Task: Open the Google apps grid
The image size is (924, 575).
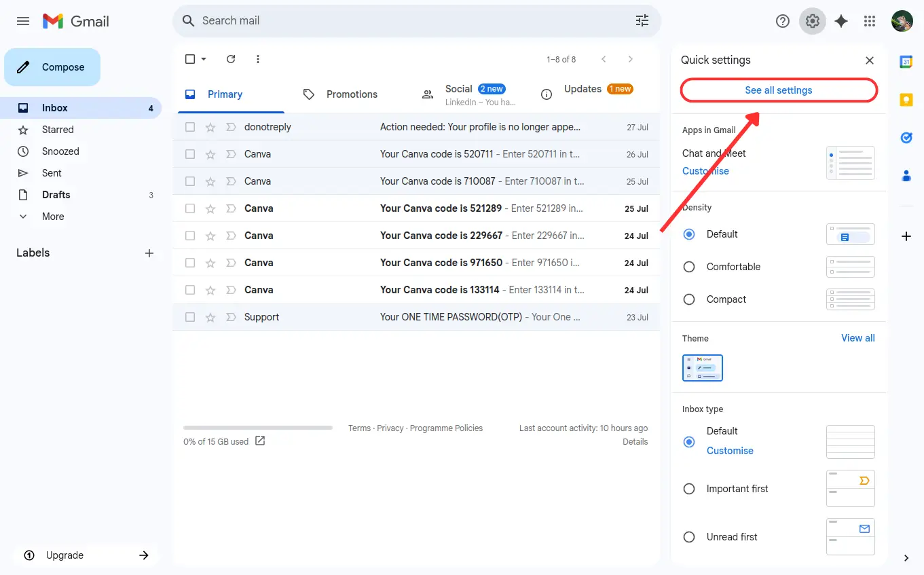Action: [869, 21]
